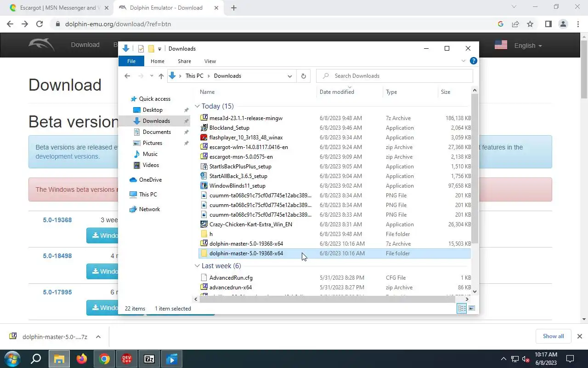This screenshot has height=368, width=588.
Task: Sort by the Size column header
Action: pyautogui.click(x=455, y=92)
